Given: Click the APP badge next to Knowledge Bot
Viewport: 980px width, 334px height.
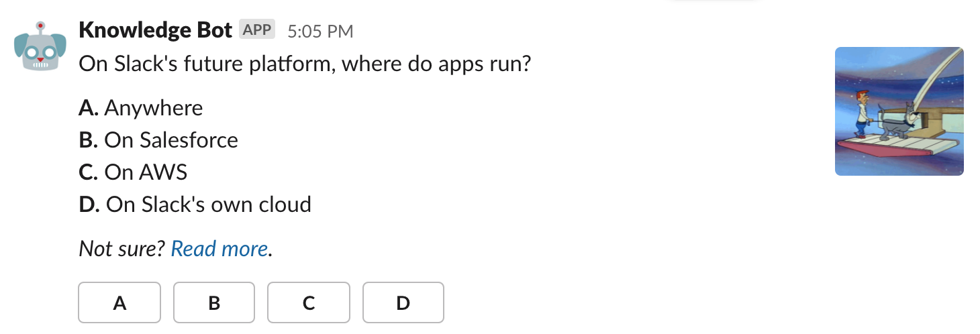Looking at the screenshot, I should [257, 30].
